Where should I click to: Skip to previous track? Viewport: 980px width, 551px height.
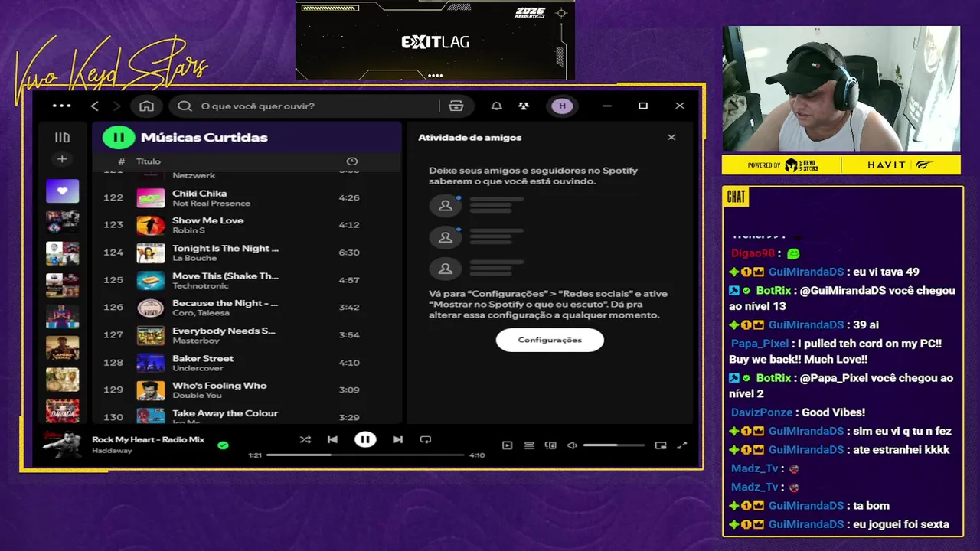click(x=332, y=439)
